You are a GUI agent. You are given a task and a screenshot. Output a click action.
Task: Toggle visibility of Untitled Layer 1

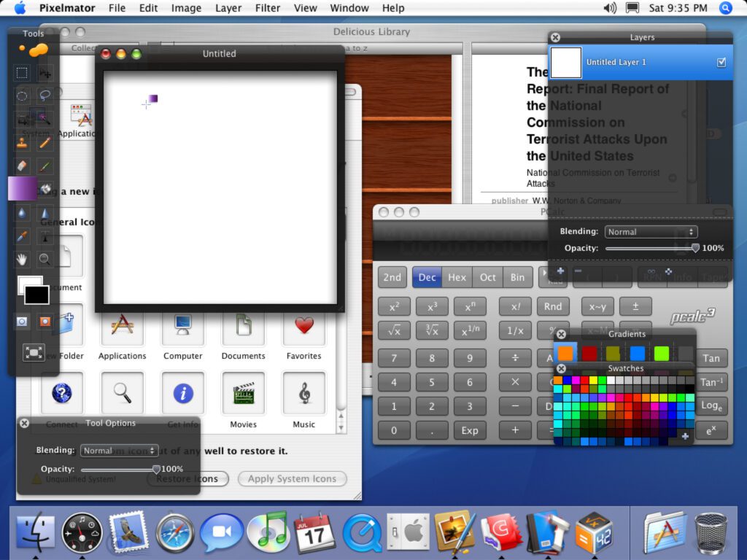click(x=721, y=63)
